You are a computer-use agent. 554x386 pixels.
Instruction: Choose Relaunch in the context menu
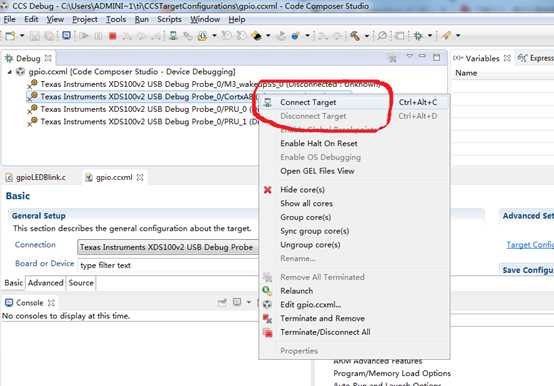[354, 291]
